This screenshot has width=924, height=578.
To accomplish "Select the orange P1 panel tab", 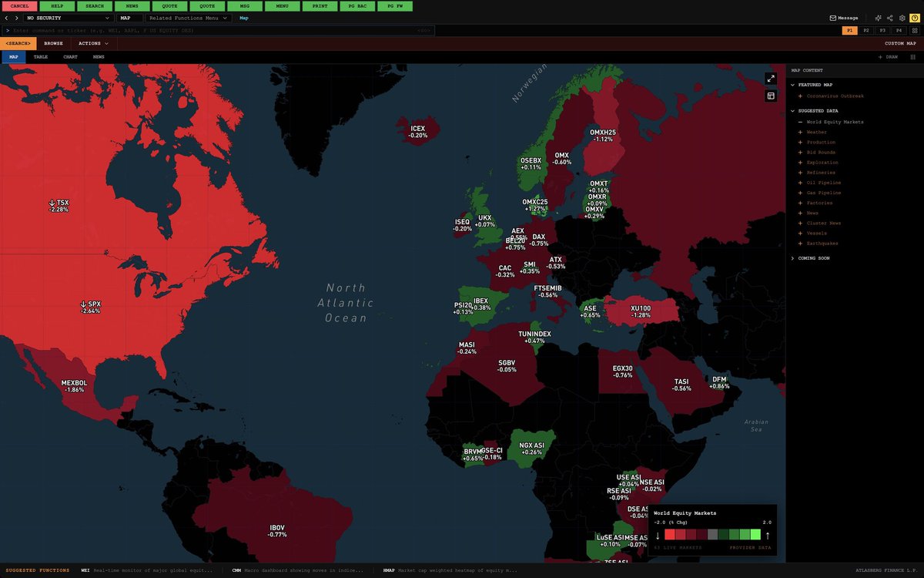I will pos(849,30).
